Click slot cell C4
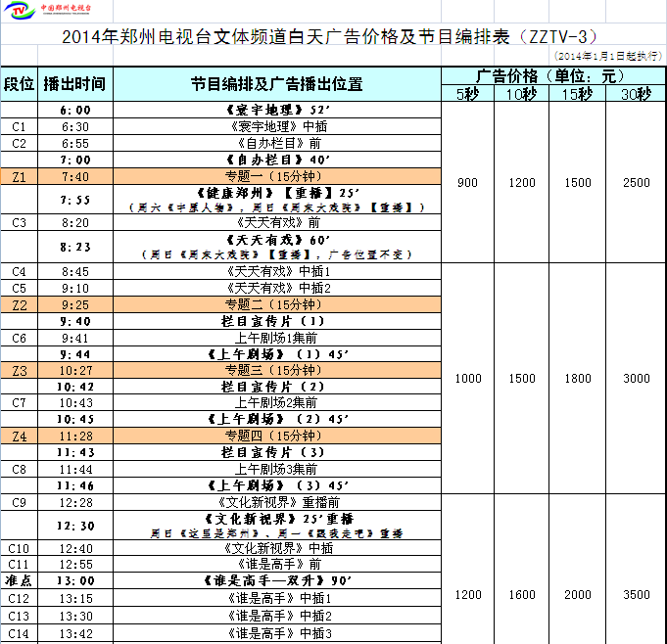Viewport: 667px width, 644px height. tap(20, 271)
